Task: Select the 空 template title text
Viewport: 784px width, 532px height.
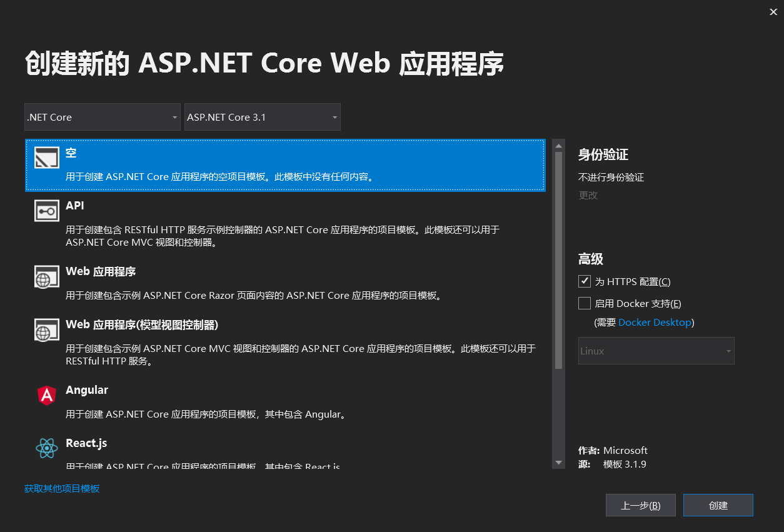Action: tap(71, 153)
